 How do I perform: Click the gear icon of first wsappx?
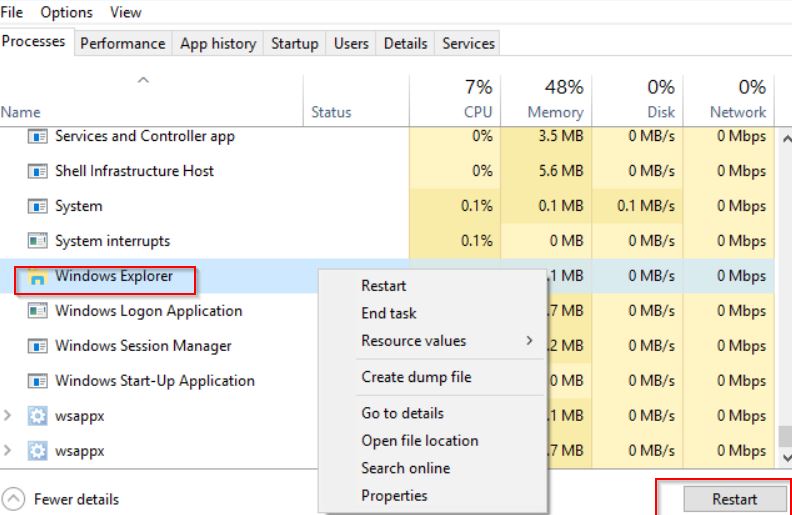point(37,416)
